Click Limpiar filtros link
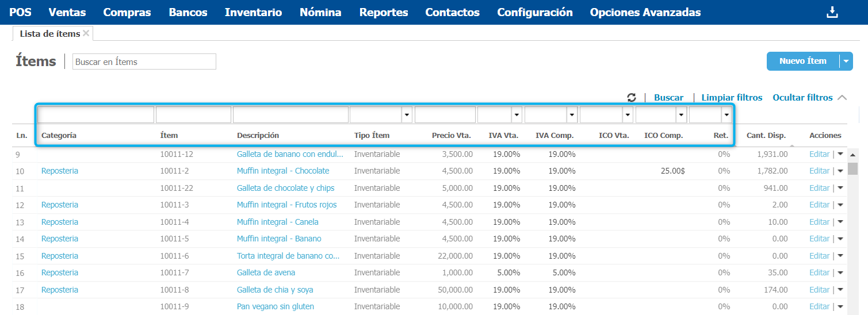 [x=732, y=98]
